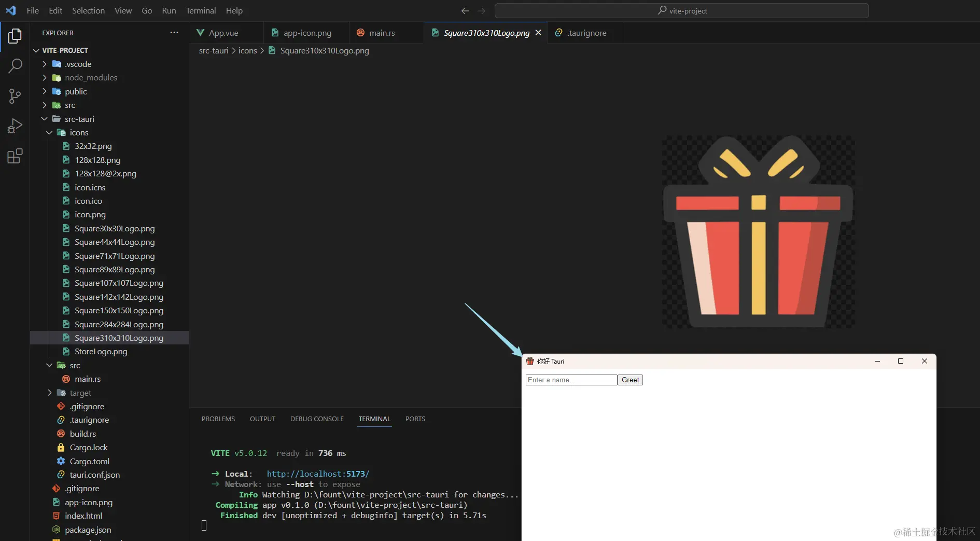Open the Terminal menu
980x541 pixels.
coord(201,10)
